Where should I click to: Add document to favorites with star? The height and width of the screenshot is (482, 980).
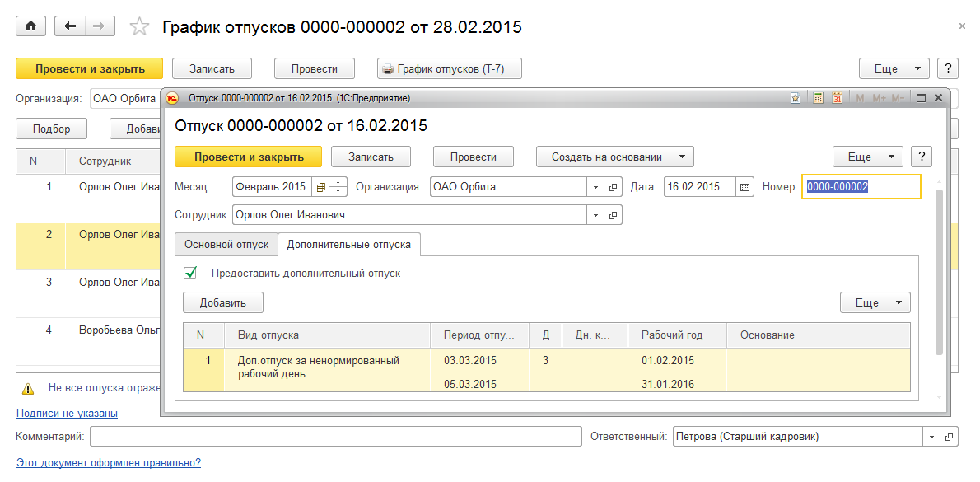click(140, 27)
